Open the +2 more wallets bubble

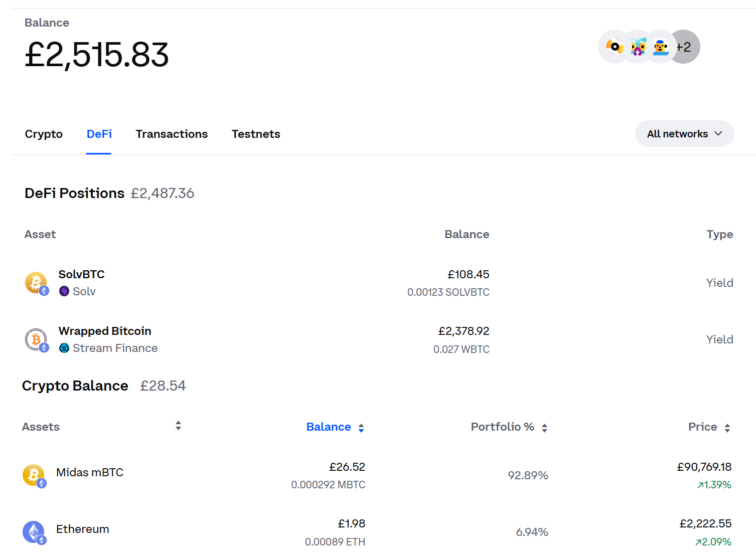coord(686,47)
